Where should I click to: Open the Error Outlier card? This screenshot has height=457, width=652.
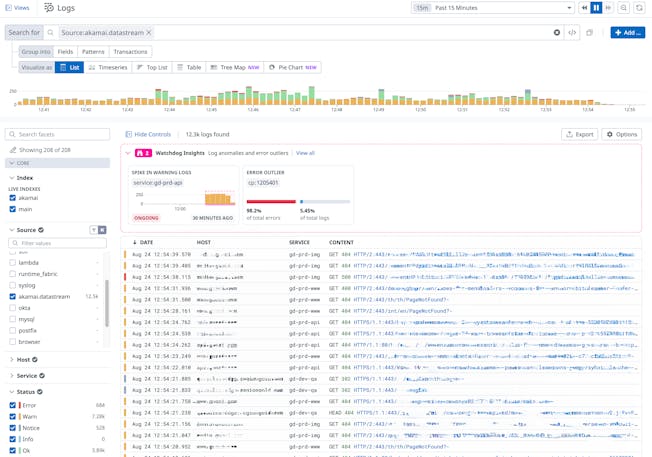click(x=298, y=195)
